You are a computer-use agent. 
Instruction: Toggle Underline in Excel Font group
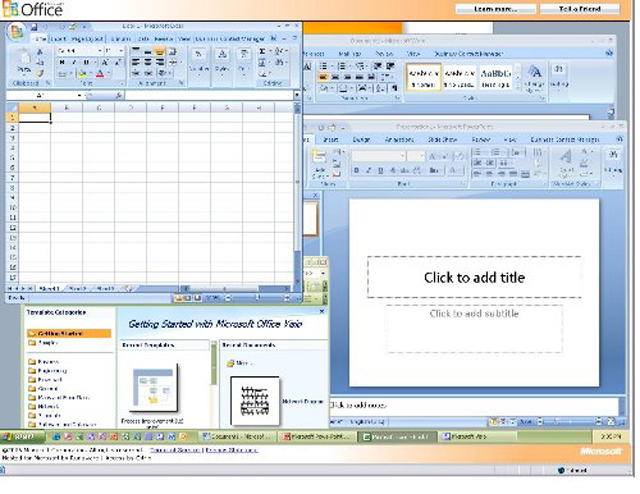coord(86,62)
